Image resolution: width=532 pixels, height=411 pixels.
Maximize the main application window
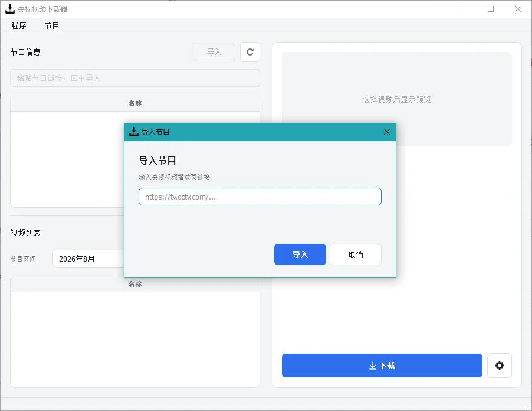click(491, 9)
